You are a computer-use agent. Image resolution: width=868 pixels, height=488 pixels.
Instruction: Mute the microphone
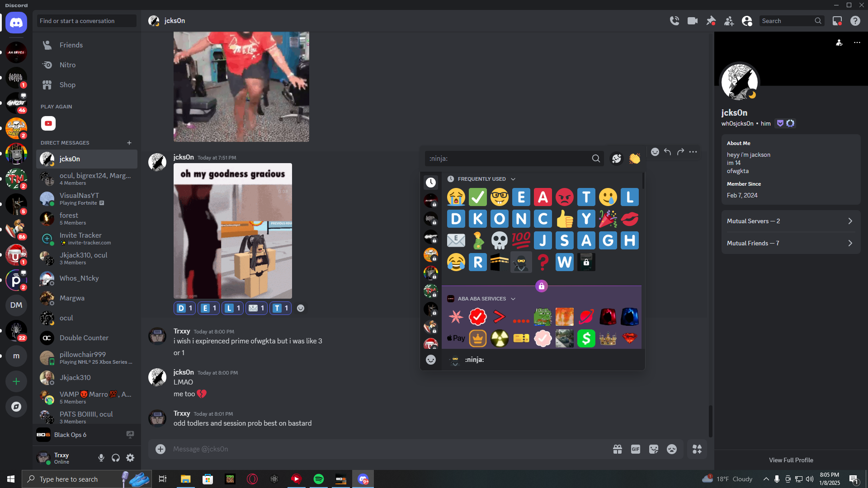pyautogui.click(x=101, y=458)
